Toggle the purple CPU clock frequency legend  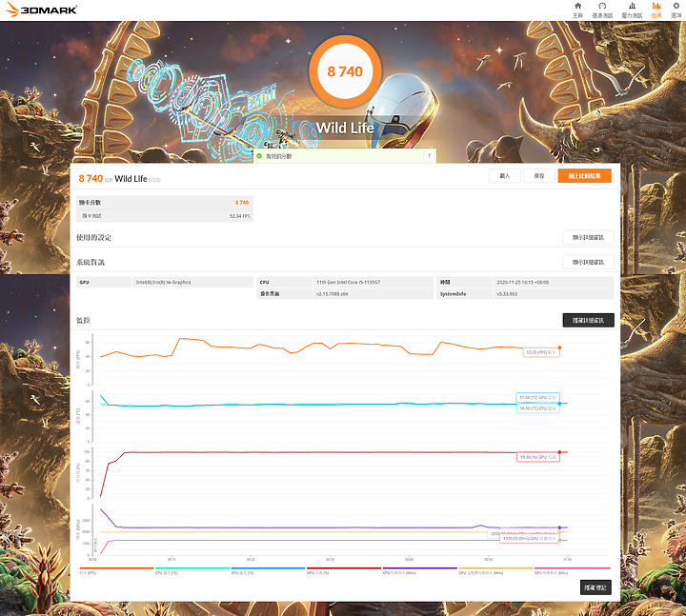[x=420, y=571]
